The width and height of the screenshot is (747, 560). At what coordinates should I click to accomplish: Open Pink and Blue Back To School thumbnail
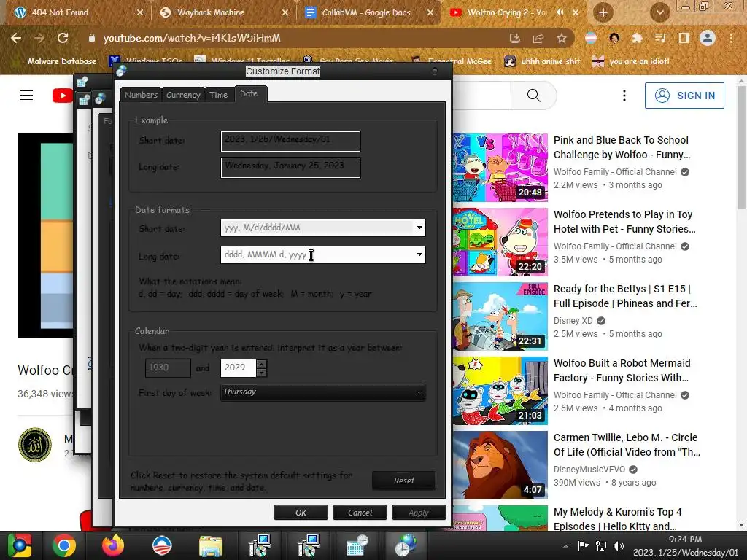[500, 168]
